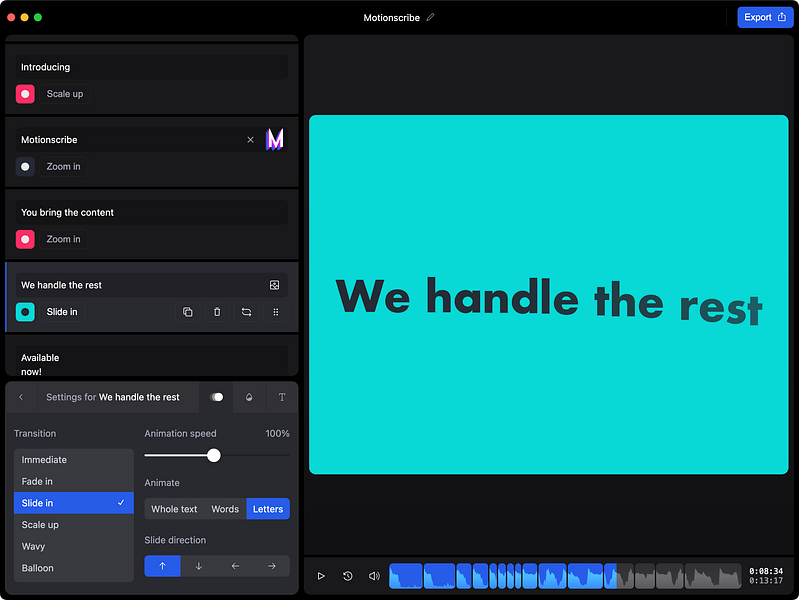This screenshot has width=799, height=600.
Task: Open Zoom in transition for Motionscribe slide
Action: (63, 167)
